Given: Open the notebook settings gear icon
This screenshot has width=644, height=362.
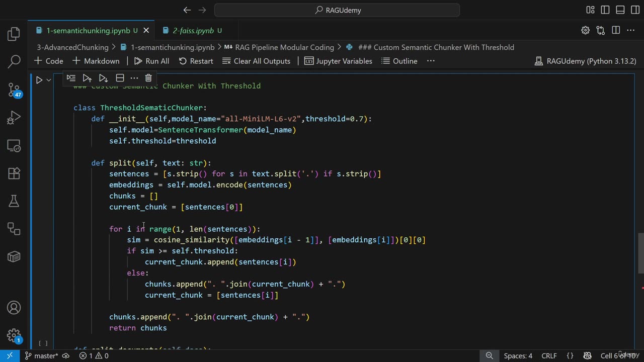Looking at the screenshot, I should (x=585, y=31).
